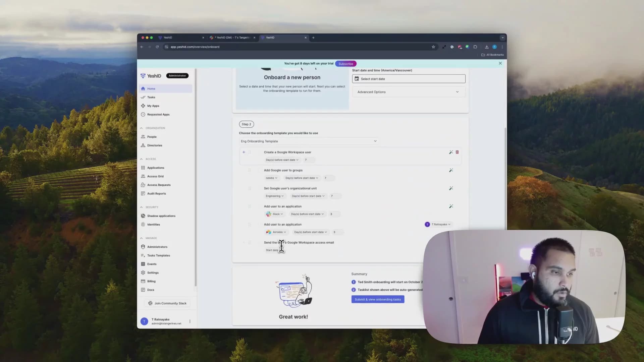Click the Subscribe button in the trial banner
This screenshot has height=362, width=644.
coord(345,64)
